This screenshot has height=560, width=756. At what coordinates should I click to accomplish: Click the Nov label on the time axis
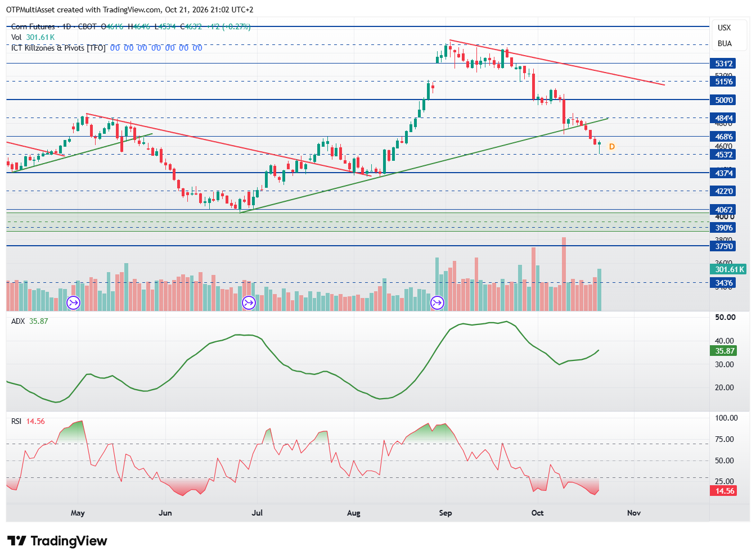tap(634, 513)
